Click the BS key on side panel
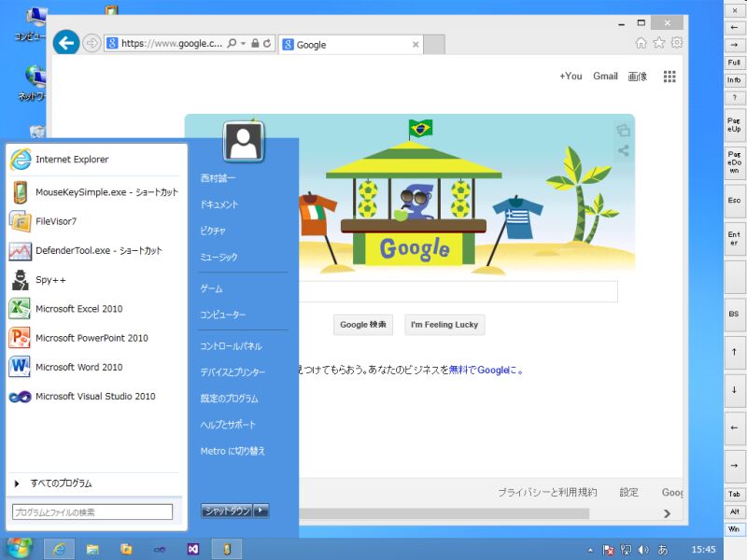Screen dimensions: 747x560 pos(734,315)
